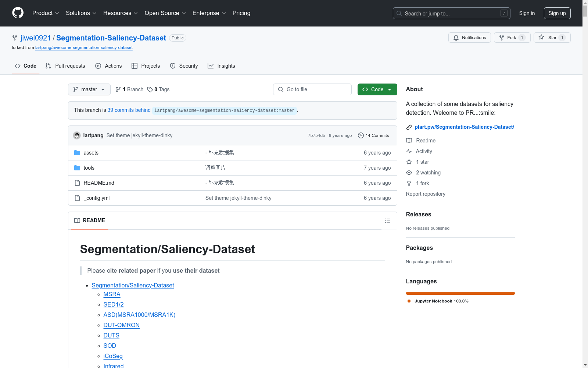588x368 pixels.
Task: Click the link chain icon in About
Action: point(409,127)
